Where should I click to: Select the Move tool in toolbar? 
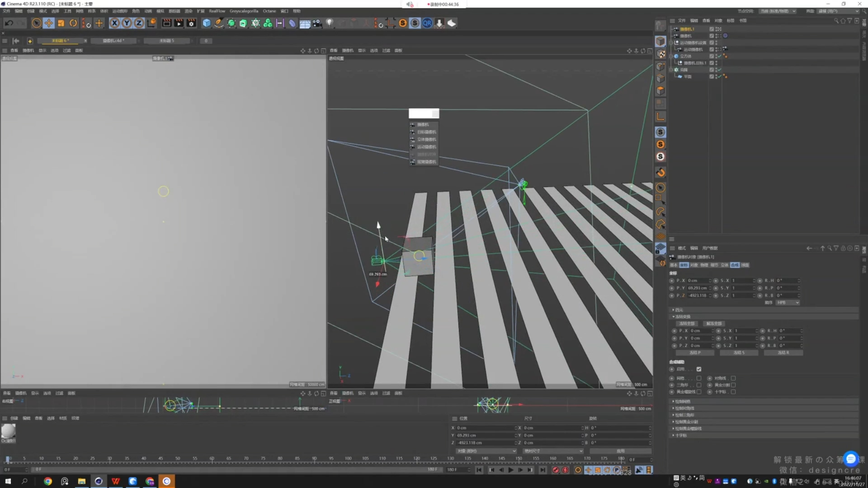tap(49, 23)
